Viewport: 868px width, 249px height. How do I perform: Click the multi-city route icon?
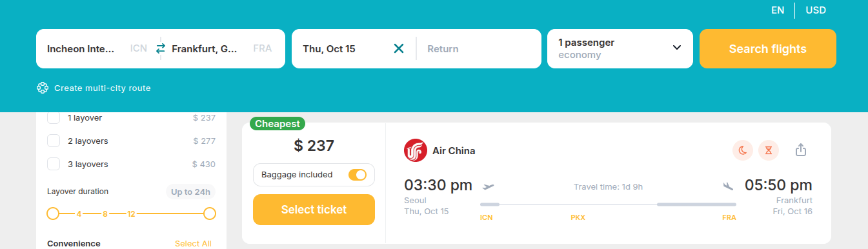click(x=43, y=88)
